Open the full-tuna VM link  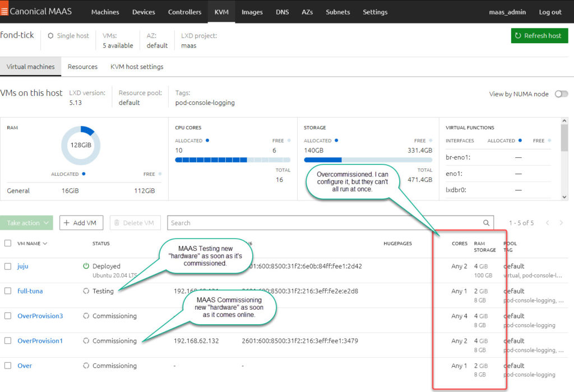pyautogui.click(x=30, y=291)
